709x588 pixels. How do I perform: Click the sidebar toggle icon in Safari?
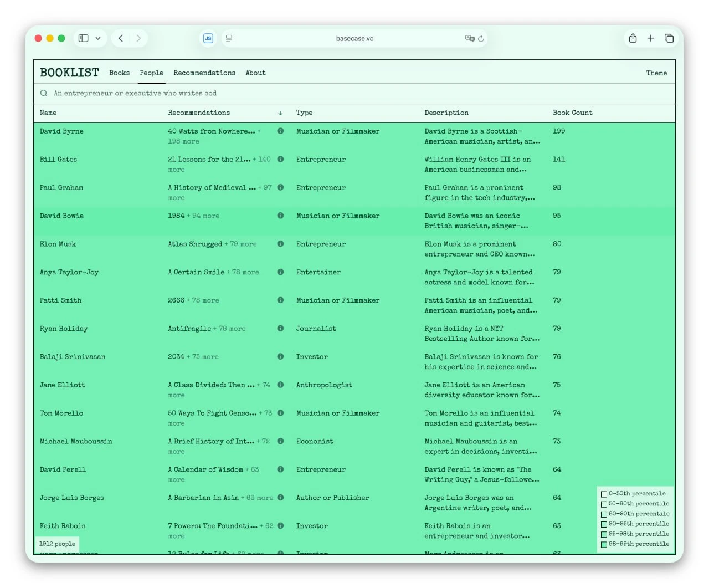84,38
